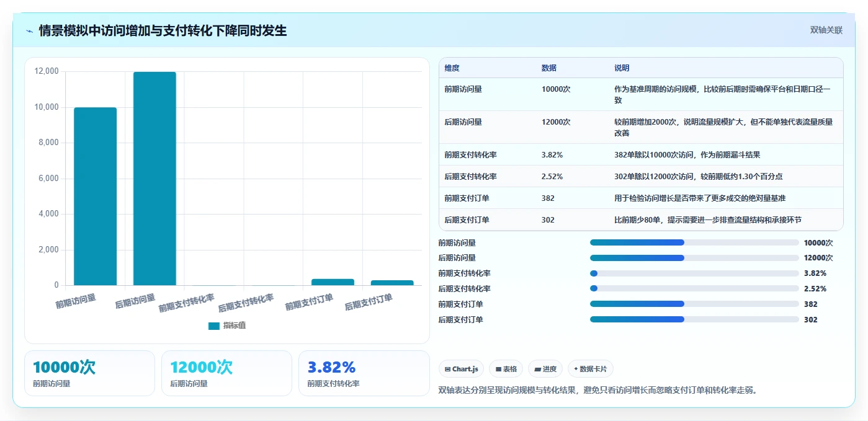Click the 12,000 y-axis tick label
This screenshot has height=421, width=868.
(x=47, y=71)
